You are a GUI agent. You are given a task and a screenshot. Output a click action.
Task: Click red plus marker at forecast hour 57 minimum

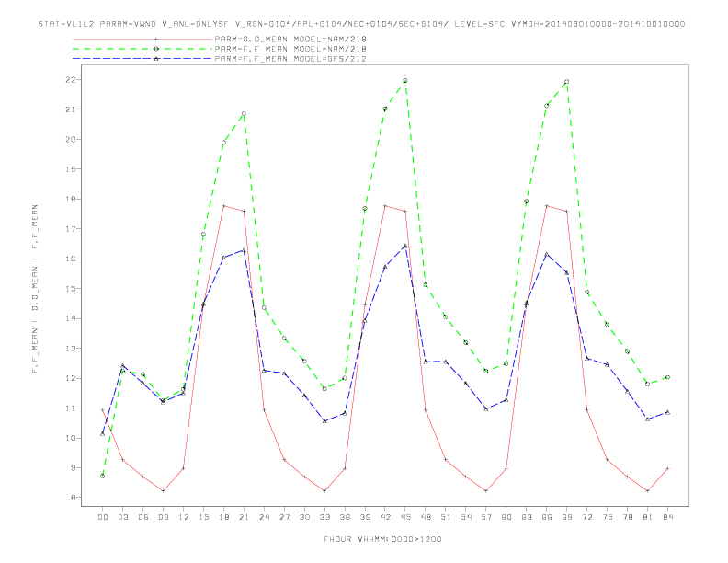pos(486,491)
